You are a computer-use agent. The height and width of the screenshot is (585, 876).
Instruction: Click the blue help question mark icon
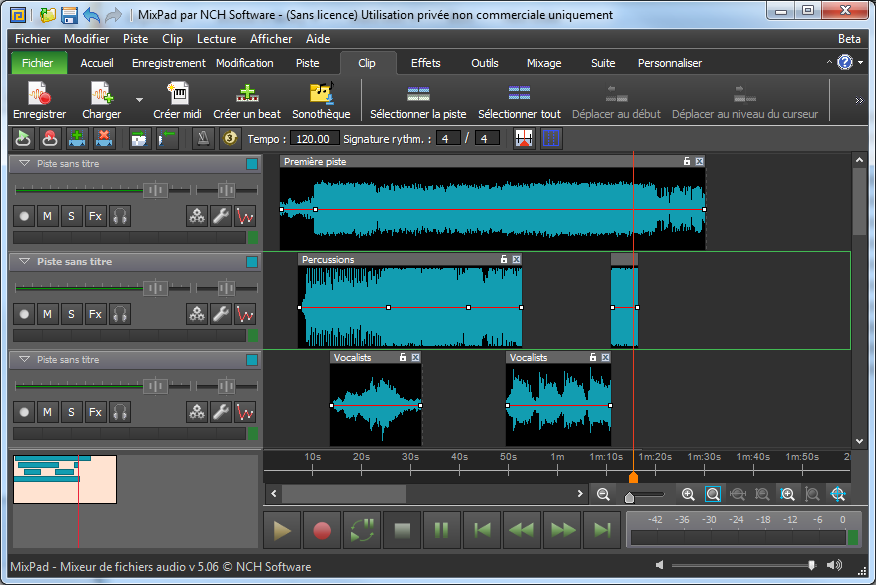pos(845,63)
